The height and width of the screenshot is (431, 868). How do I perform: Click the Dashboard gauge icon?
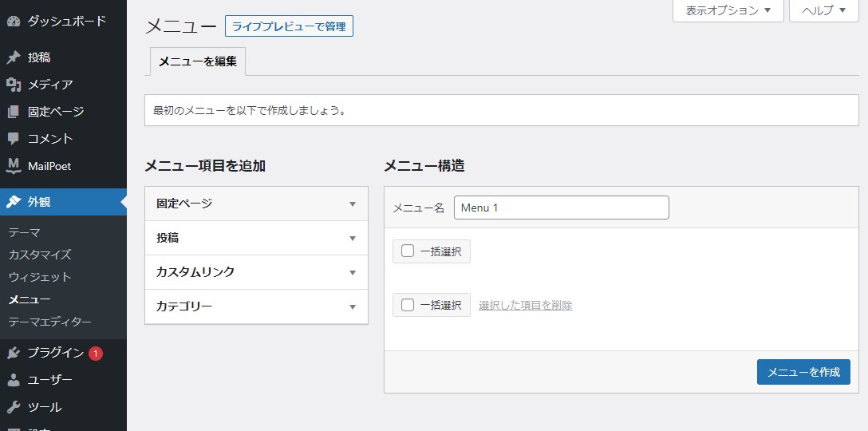(14, 21)
